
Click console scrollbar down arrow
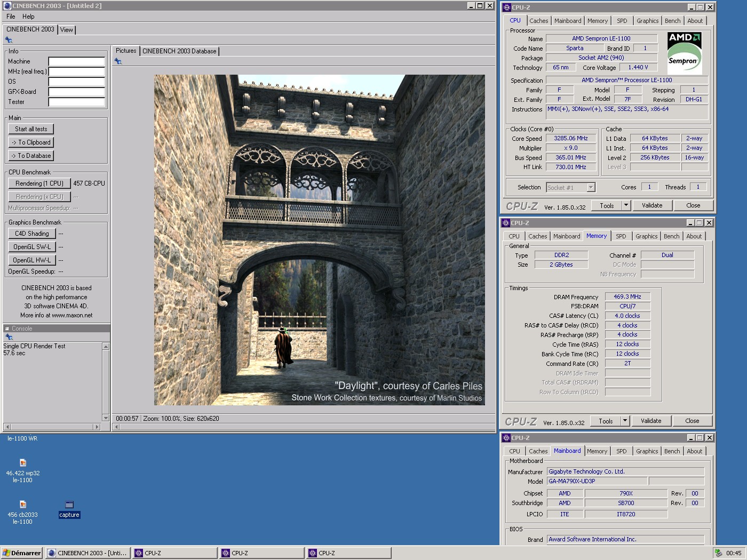[106, 418]
